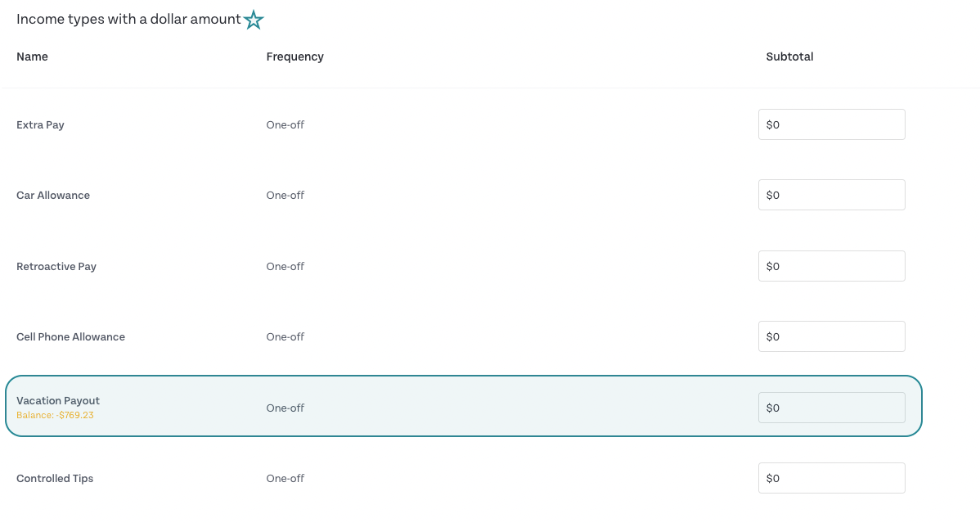This screenshot has height=523, width=980.
Task: Select the Car Allowance row label
Action: coord(53,195)
